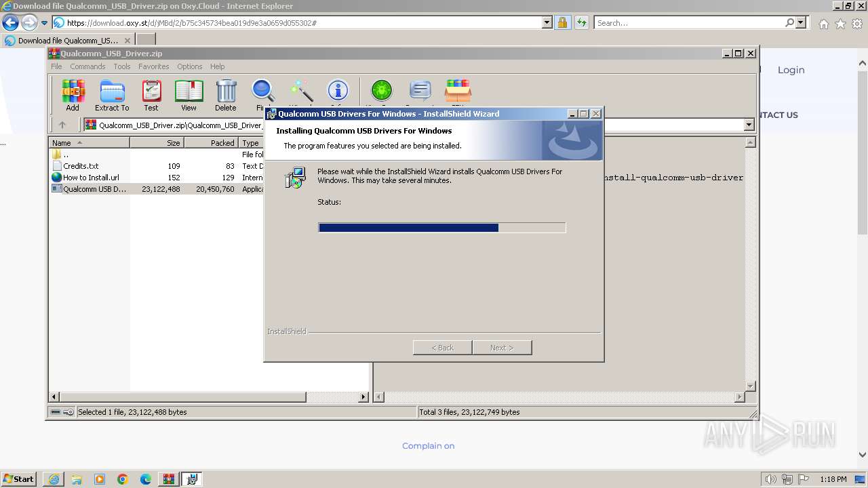Open Microsoft Edge from the taskbar
Screen dimensions: 868x488
[x=145, y=479]
